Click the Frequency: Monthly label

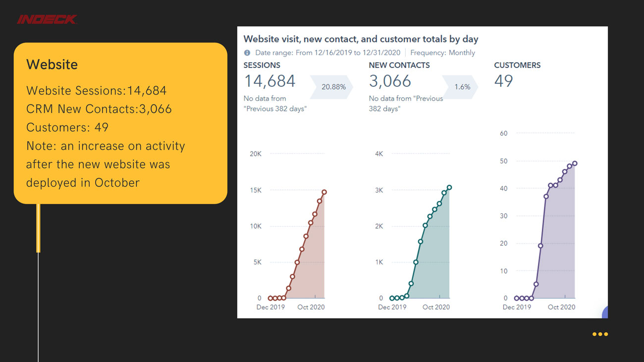[442, 52]
